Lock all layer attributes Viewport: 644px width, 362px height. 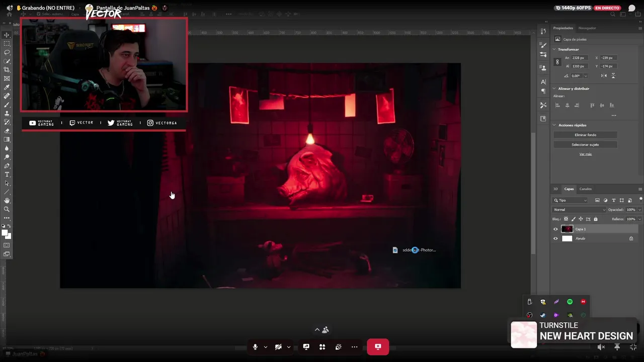[x=596, y=219]
